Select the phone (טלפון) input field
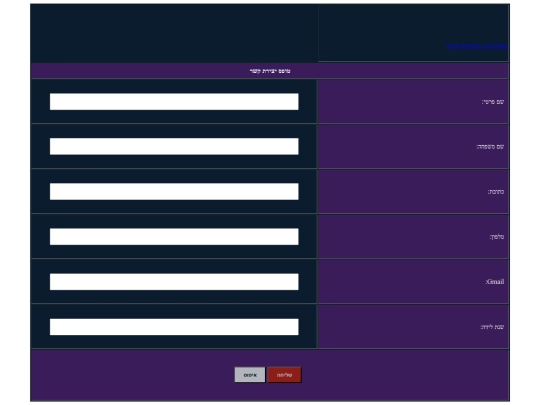 [174, 237]
